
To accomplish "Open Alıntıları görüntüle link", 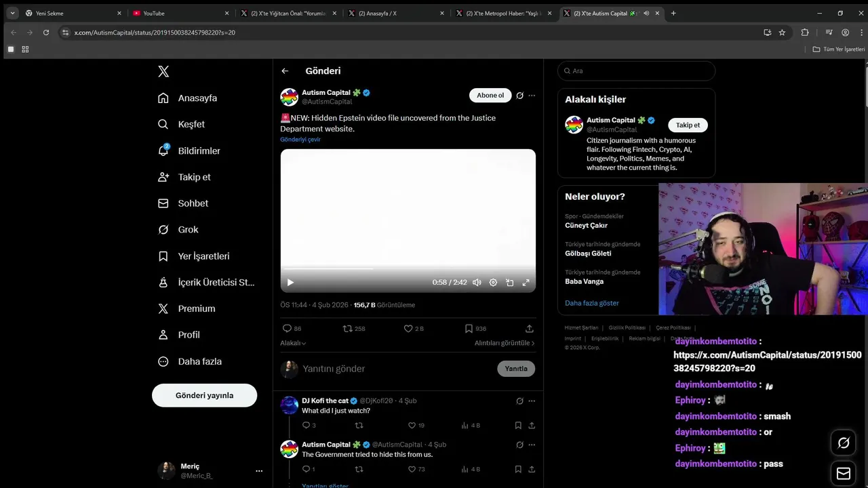I will click(505, 343).
